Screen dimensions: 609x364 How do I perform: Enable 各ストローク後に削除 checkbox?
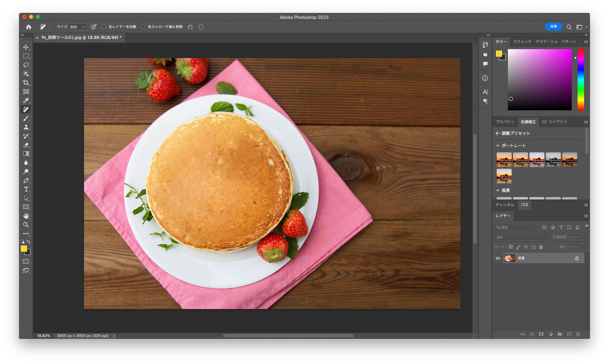143,27
